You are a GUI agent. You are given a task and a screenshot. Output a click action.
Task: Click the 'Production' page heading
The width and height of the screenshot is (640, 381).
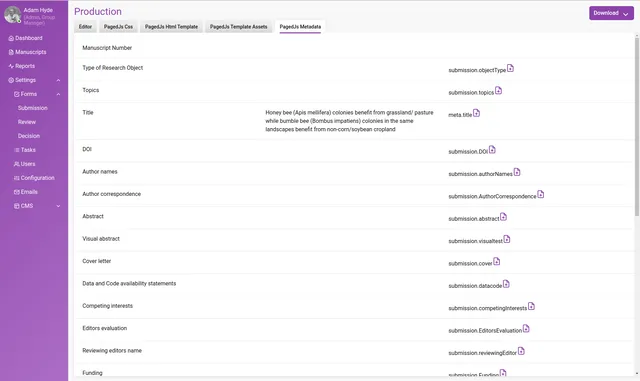point(98,11)
